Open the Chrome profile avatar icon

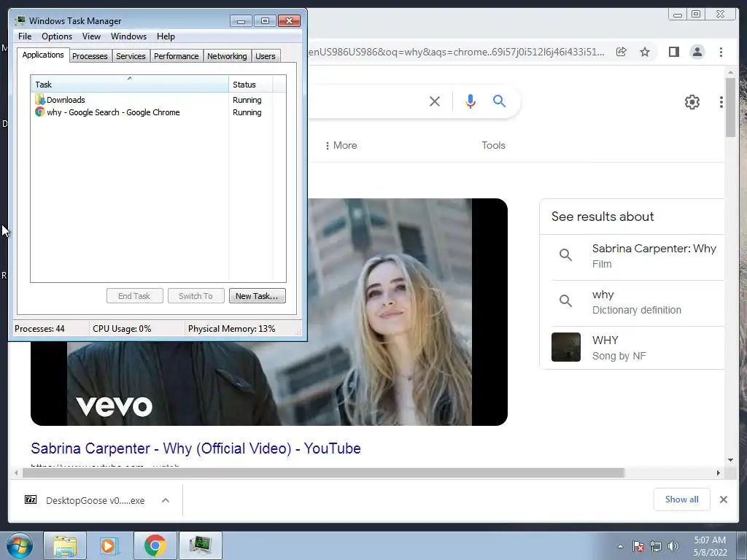(697, 52)
